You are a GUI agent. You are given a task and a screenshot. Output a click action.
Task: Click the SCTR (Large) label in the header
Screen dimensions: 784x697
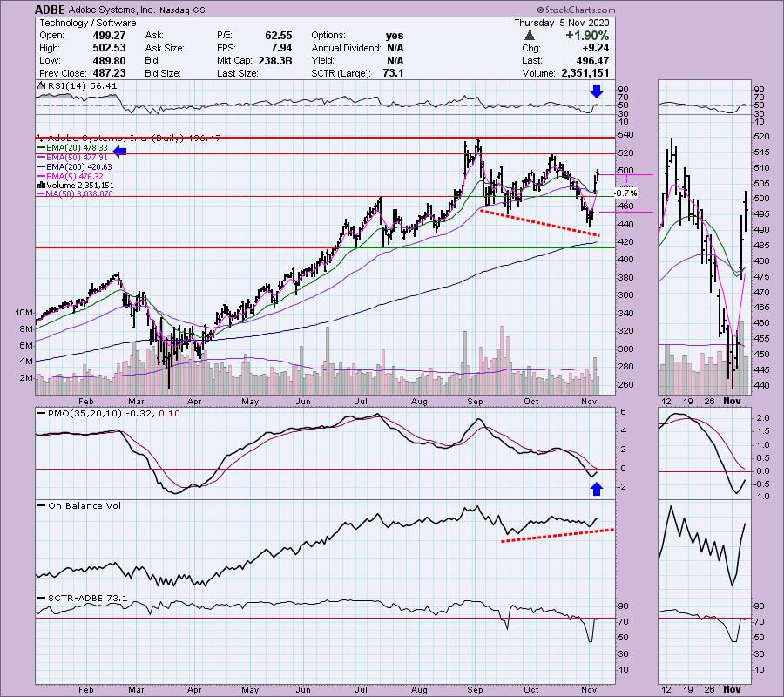tap(341, 73)
